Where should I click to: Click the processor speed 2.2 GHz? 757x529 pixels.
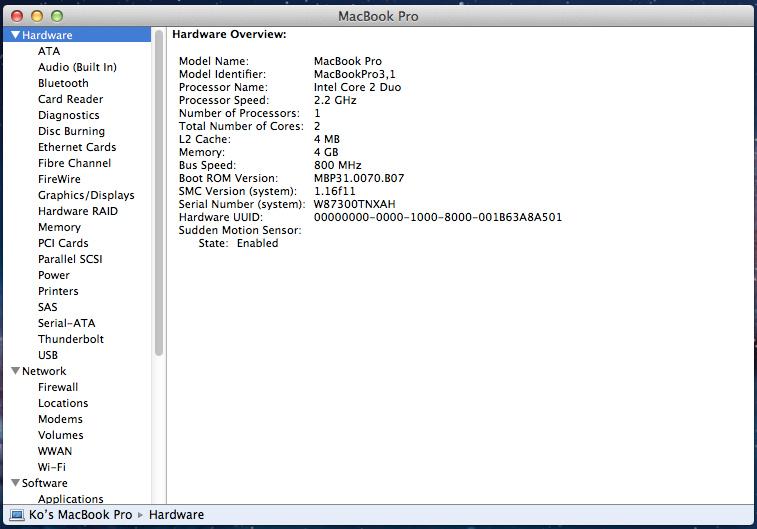click(x=335, y=100)
